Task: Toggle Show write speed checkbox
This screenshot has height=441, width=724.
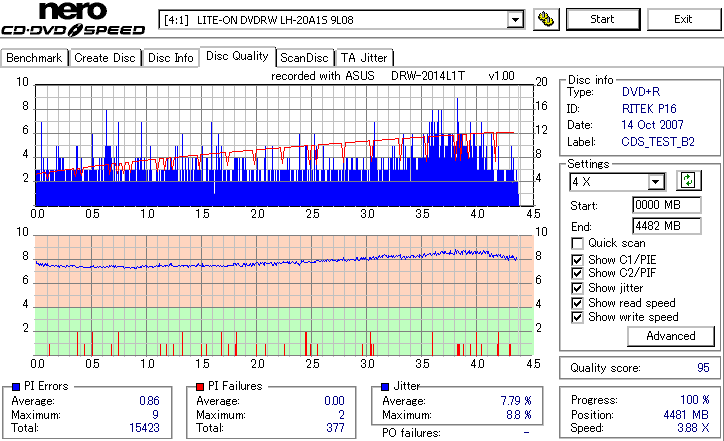Action: (x=577, y=317)
